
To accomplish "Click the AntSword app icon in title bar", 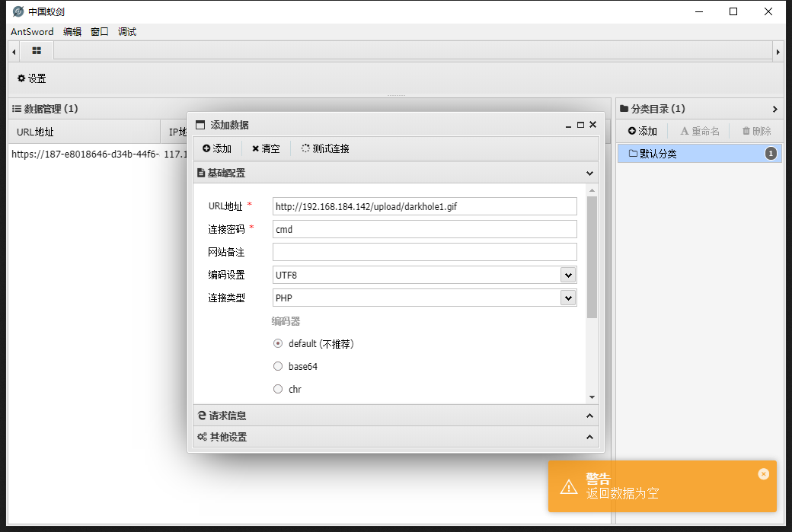I will pyautogui.click(x=18, y=11).
